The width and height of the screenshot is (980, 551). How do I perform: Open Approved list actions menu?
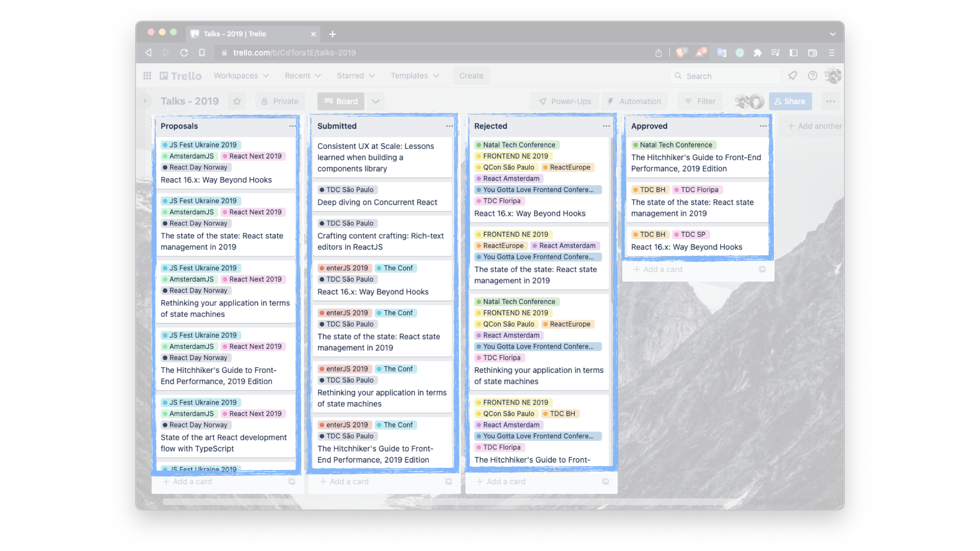pos(763,126)
